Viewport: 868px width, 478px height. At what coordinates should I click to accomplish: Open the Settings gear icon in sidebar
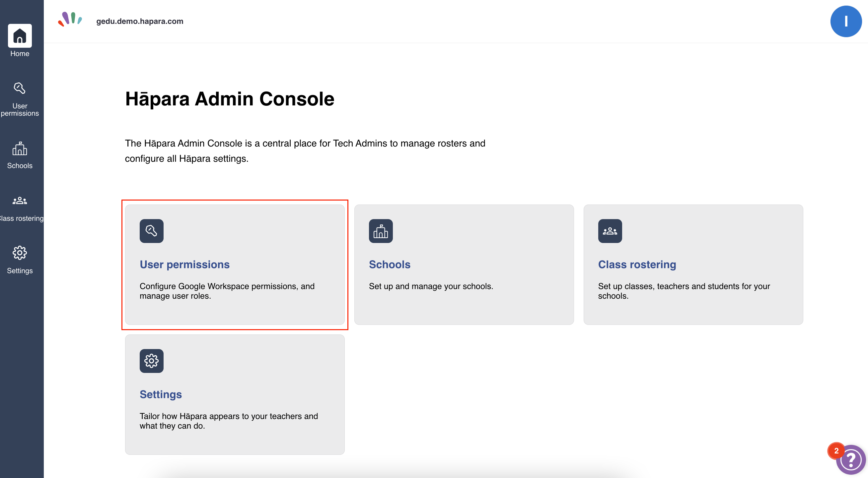coord(20,253)
